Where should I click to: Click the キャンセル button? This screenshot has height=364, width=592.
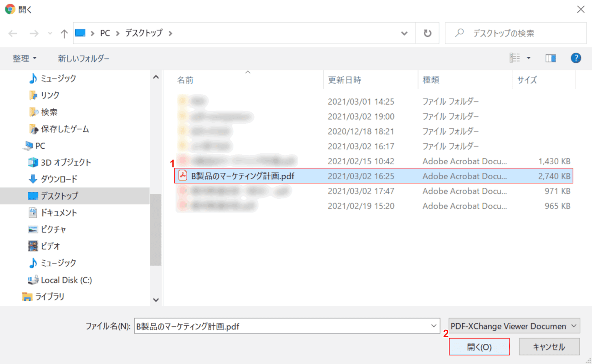[x=549, y=347]
